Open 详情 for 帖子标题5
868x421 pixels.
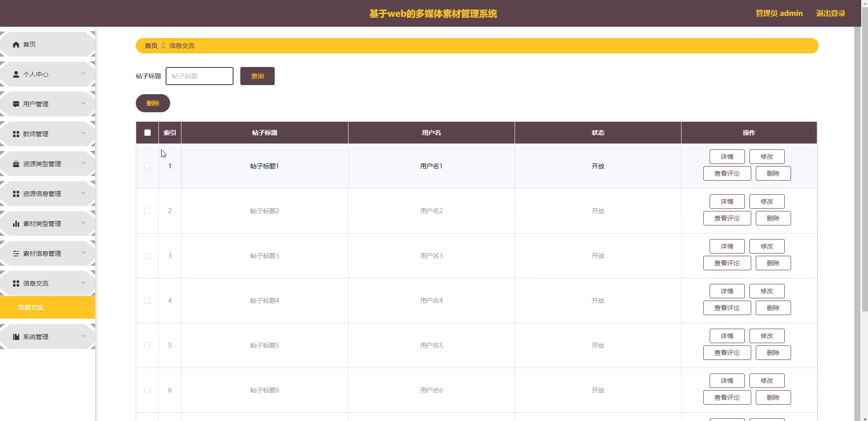coord(727,336)
